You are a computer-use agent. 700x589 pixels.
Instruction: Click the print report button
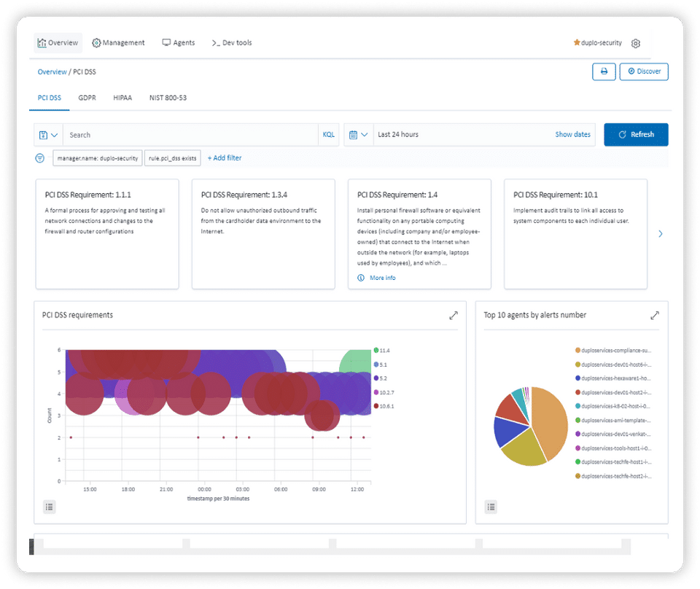tap(604, 71)
